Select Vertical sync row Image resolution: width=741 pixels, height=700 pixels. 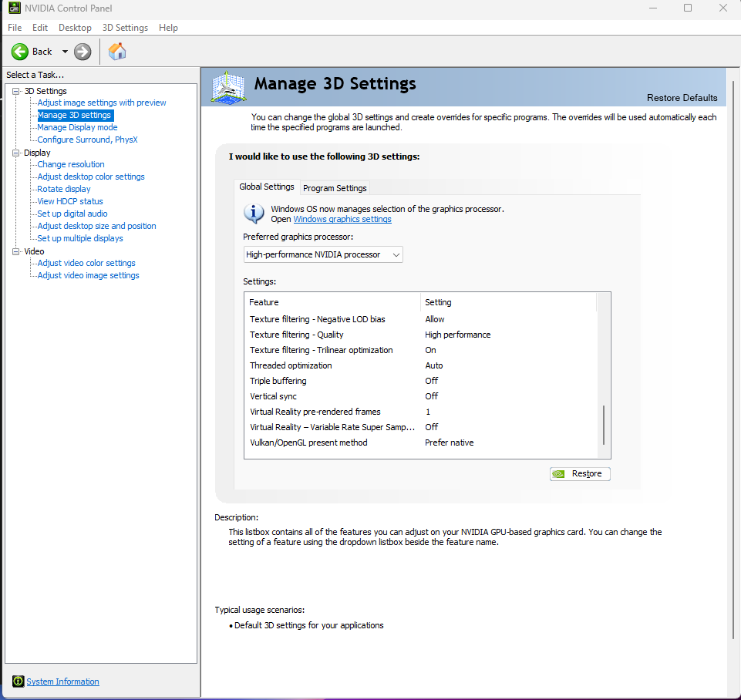tap(420, 395)
